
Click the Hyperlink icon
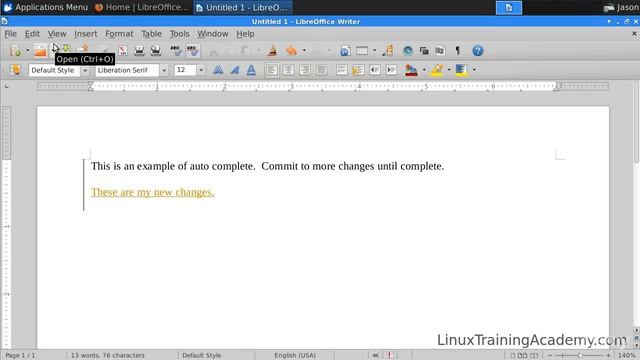[x=345, y=51]
